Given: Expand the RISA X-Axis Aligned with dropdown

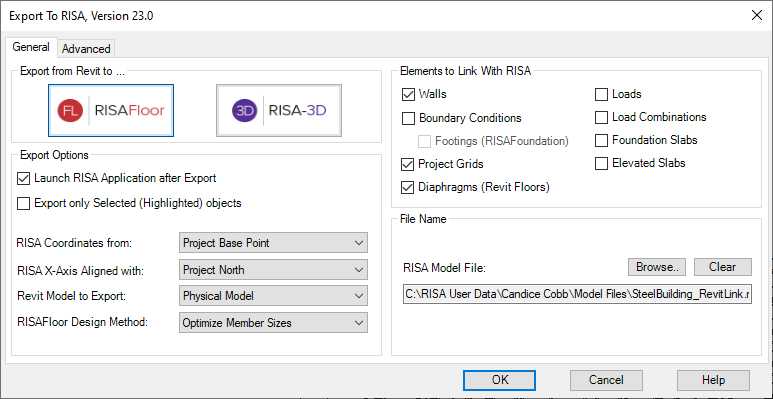Looking at the screenshot, I should (x=274, y=270).
